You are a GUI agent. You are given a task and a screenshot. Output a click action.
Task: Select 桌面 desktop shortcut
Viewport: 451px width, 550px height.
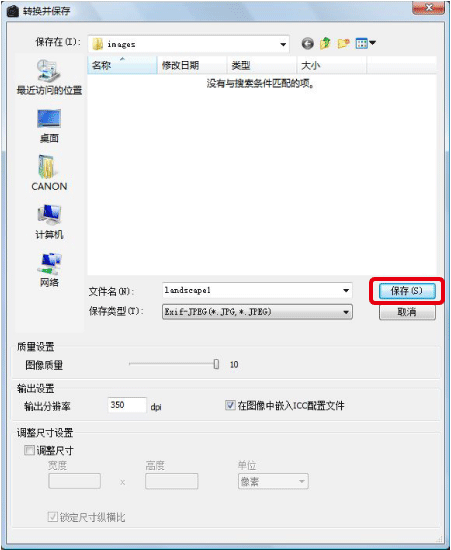click(x=49, y=126)
